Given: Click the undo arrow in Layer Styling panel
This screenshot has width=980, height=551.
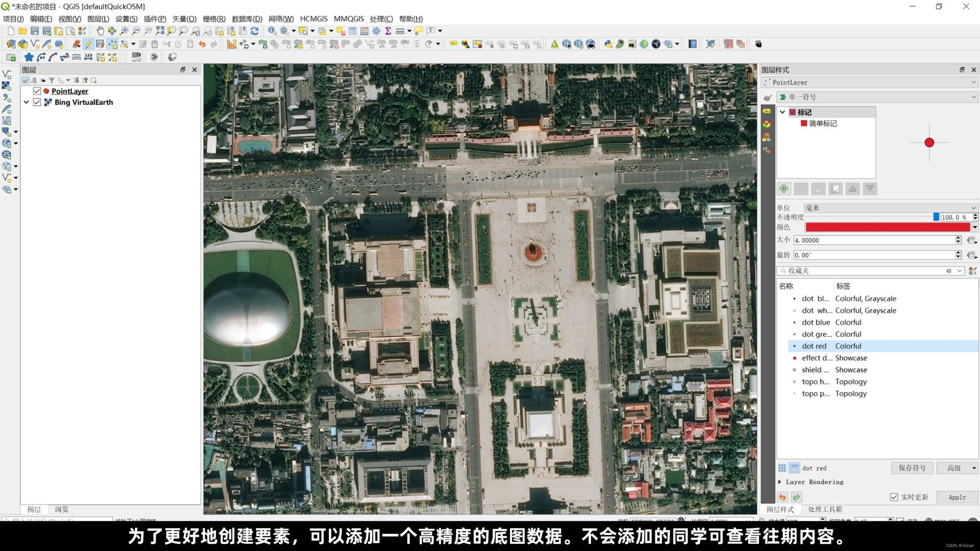Looking at the screenshot, I should coord(782,497).
